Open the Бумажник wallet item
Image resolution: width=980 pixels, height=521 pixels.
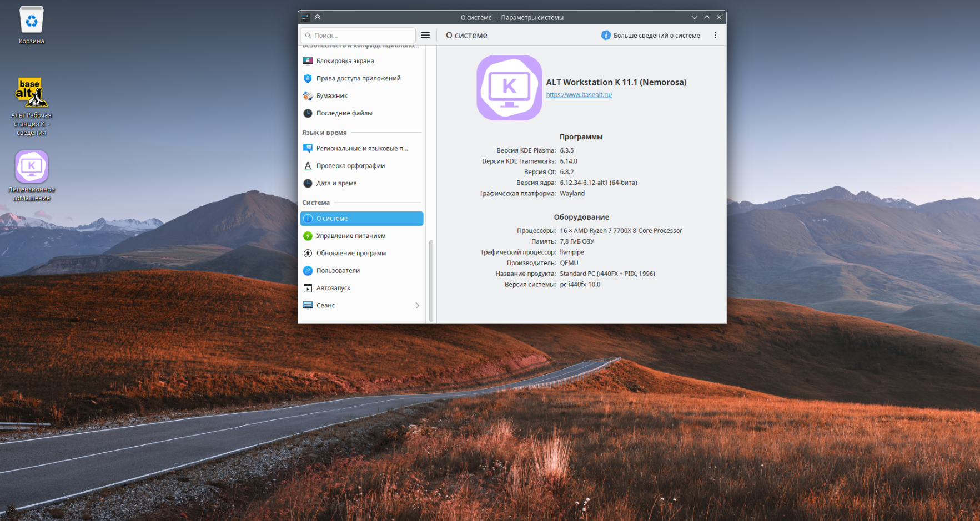[361, 96]
